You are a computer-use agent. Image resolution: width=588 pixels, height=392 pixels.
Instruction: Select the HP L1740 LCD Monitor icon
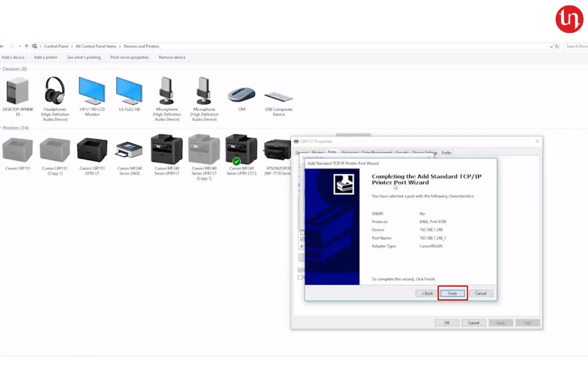[92, 91]
